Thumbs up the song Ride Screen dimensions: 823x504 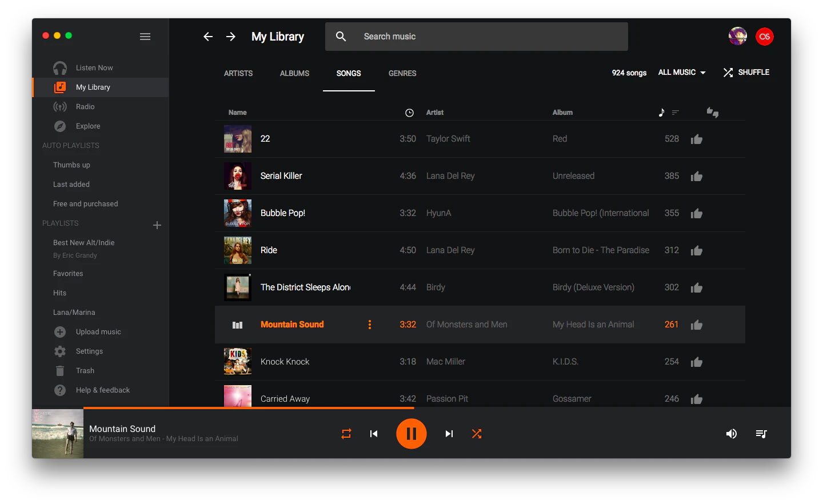[x=697, y=250]
